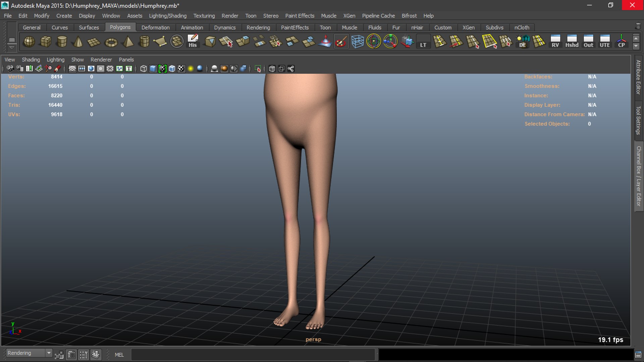Click the shelf scroll down arrow
This screenshot has height=362, width=644.
click(x=636, y=46)
